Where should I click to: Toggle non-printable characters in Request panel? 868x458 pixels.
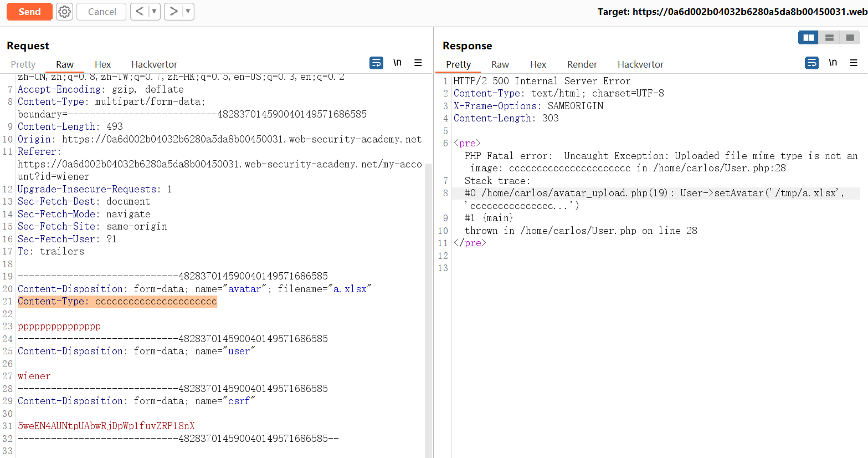pyautogui.click(x=397, y=63)
